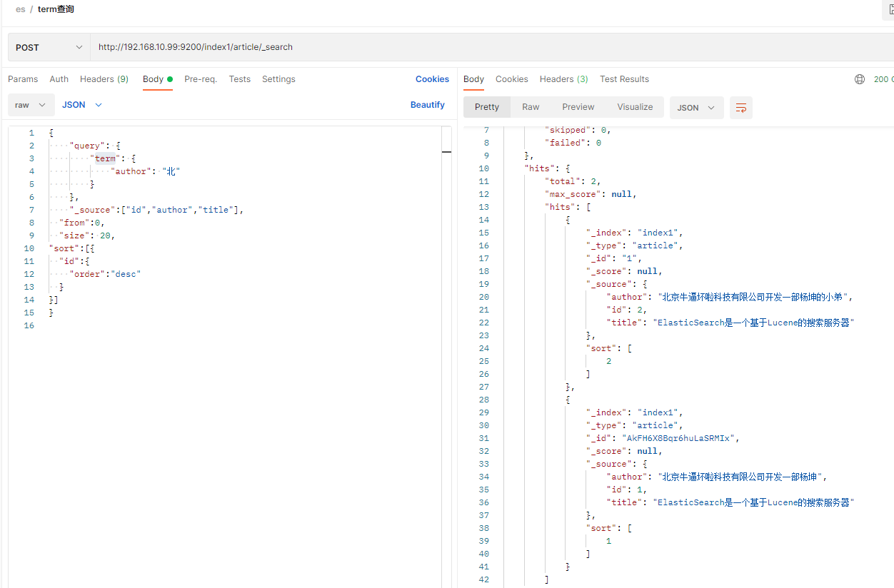Open the response JSON format dropdown

tap(696, 108)
